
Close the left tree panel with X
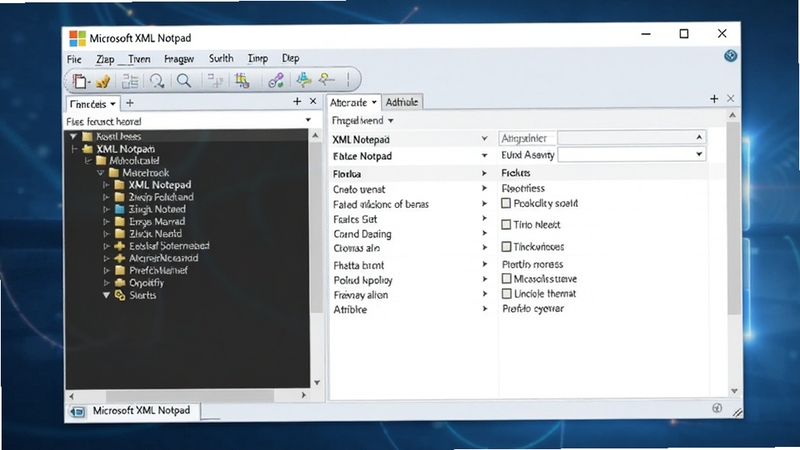pos(313,102)
